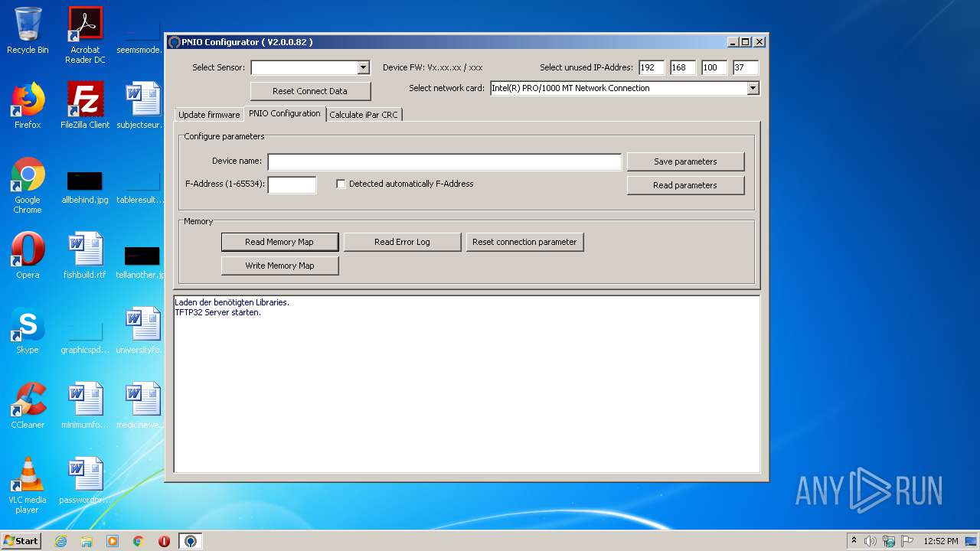The height and width of the screenshot is (551, 980).
Task: Click the F-Address input field
Action: [x=292, y=184]
